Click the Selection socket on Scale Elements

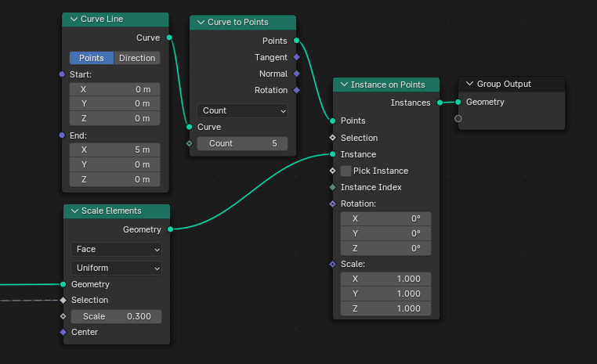coord(63,300)
